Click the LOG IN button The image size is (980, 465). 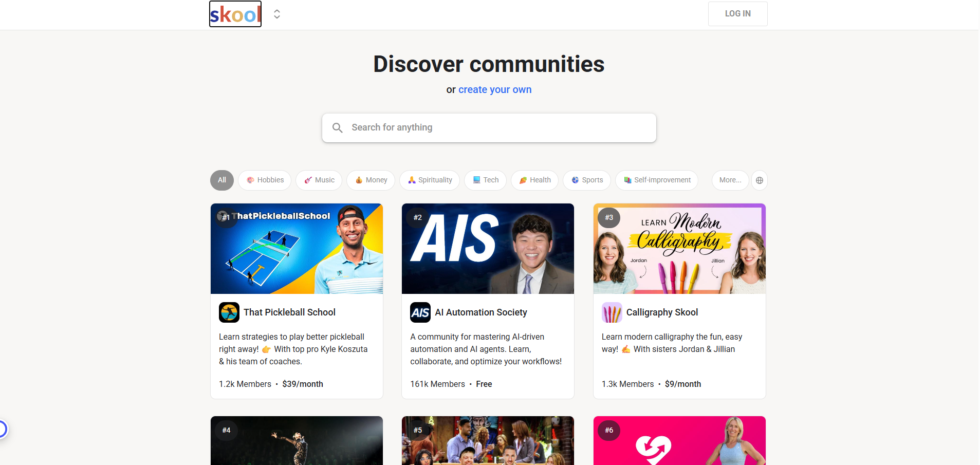click(737, 14)
